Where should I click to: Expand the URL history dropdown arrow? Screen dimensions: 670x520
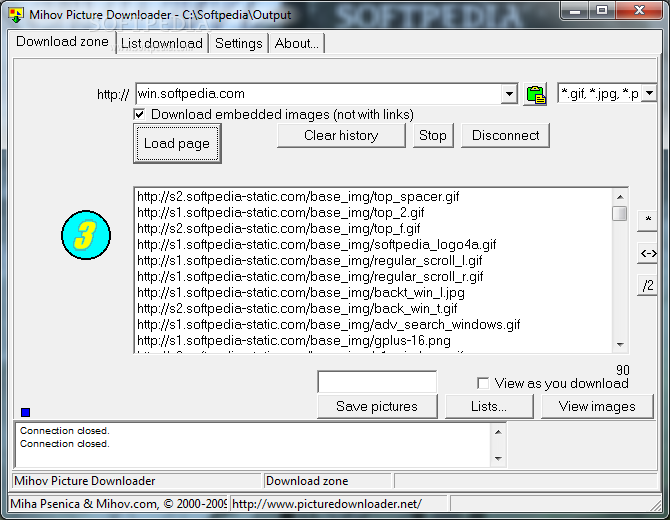[509, 94]
